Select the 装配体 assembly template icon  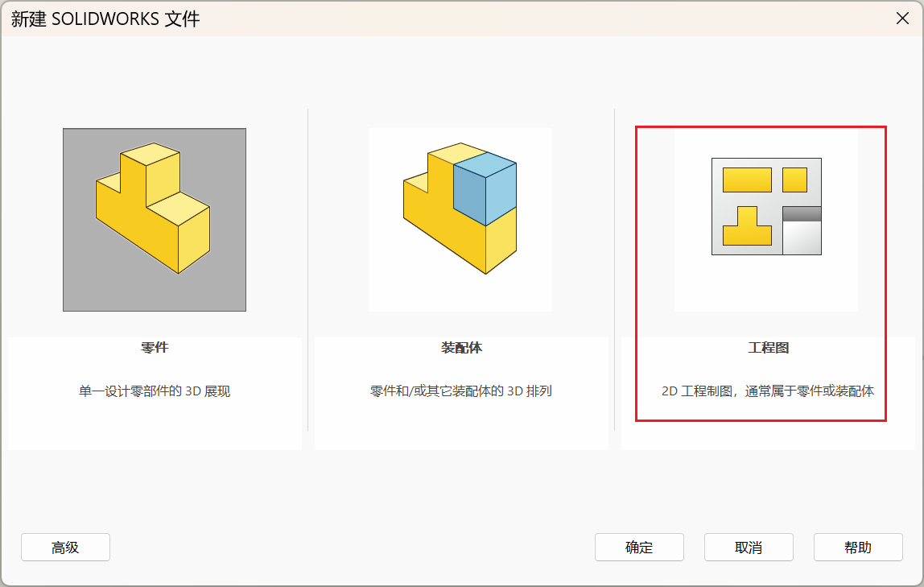[x=460, y=220]
